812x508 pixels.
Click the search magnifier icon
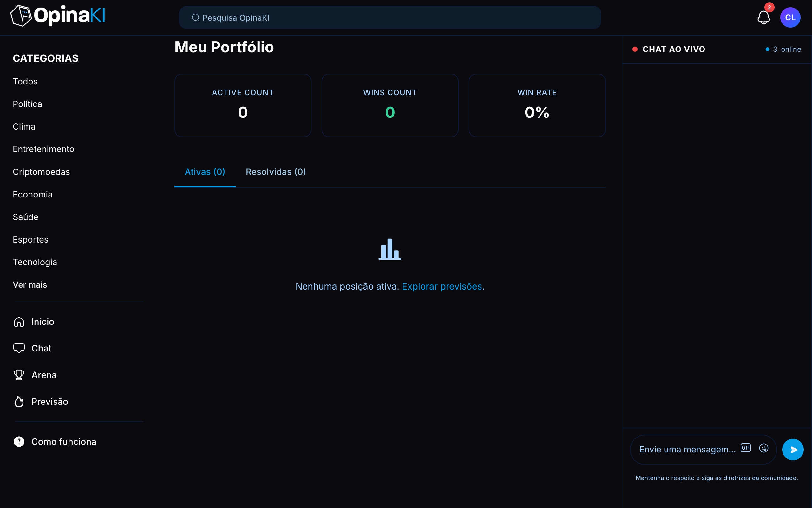pyautogui.click(x=195, y=17)
